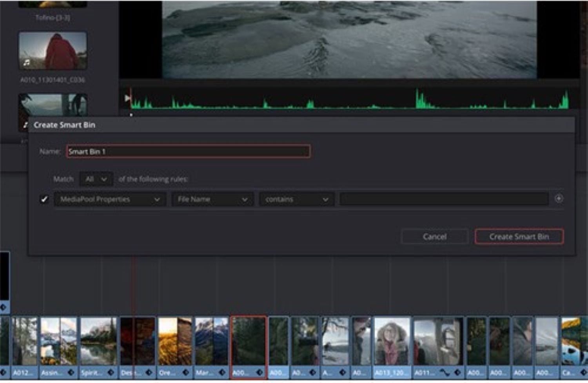Viewport: 588px width, 383px height.
Task: Click the diamond icon on the Ore clip
Action: coord(186,372)
